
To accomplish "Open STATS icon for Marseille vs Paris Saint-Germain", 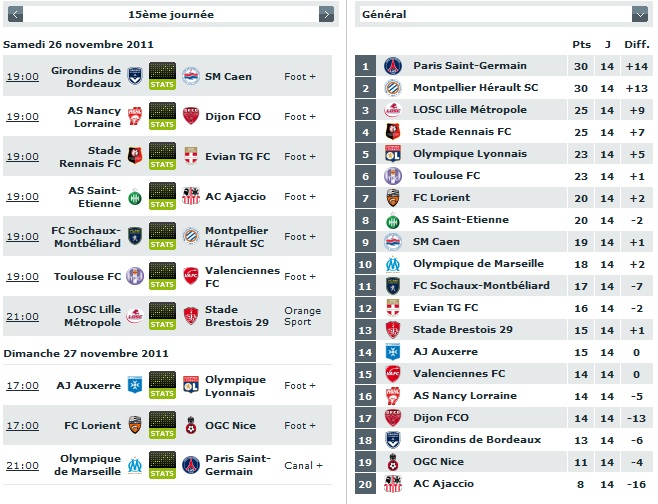I will click(162, 465).
